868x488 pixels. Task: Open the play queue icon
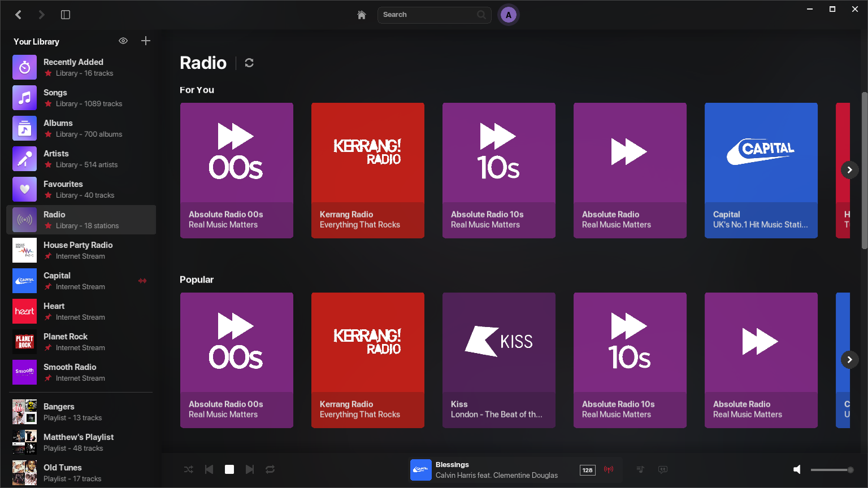[x=640, y=469]
